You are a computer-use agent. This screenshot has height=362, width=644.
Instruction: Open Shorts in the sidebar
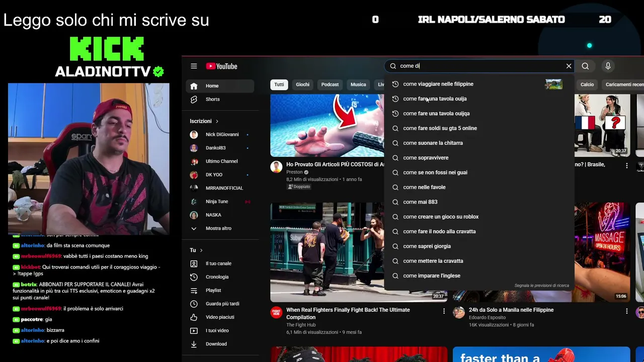pos(220,100)
